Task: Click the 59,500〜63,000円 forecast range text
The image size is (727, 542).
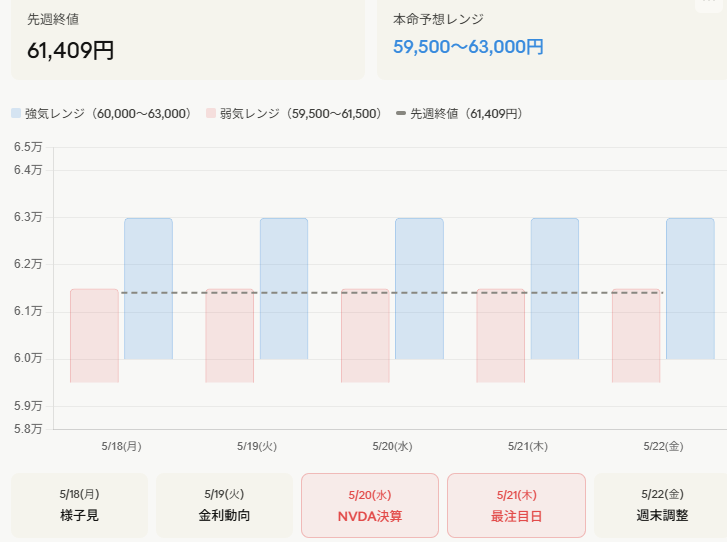Action: 468,47
